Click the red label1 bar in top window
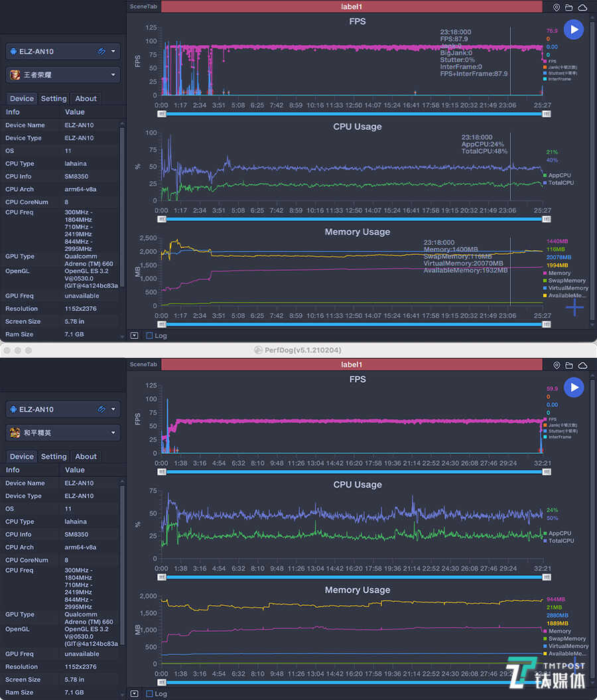 click(352, 7)
